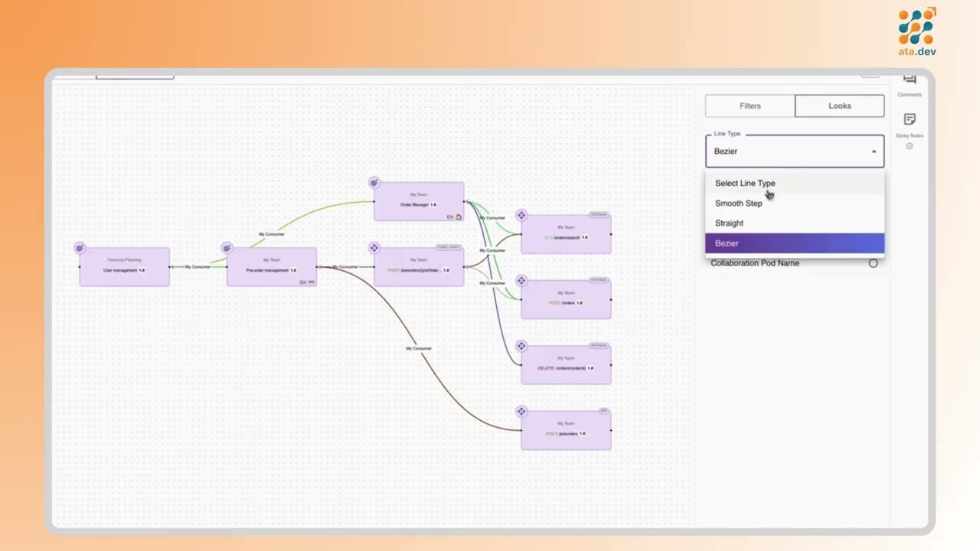Click the purple node icon on POST /orders

tap(521, 280)
